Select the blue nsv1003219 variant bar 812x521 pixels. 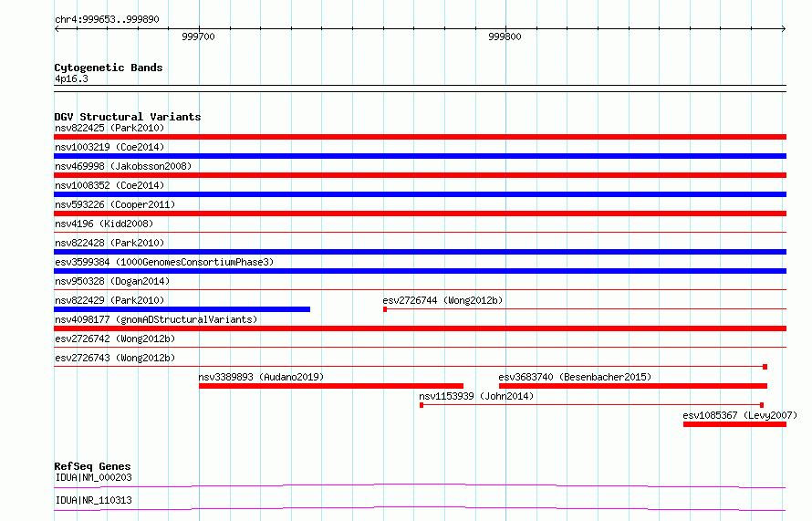(x=420, y=156)
